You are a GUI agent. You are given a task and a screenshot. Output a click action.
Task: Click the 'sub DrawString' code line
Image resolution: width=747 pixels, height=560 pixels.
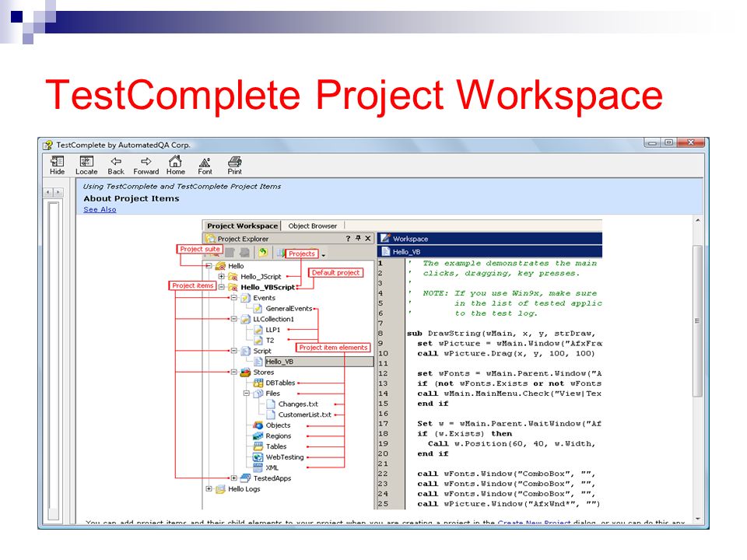(x=501, y=334)
